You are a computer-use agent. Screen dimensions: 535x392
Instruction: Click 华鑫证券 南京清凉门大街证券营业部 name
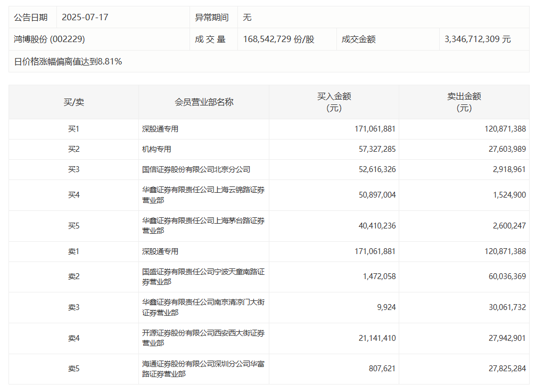[203, 307]
